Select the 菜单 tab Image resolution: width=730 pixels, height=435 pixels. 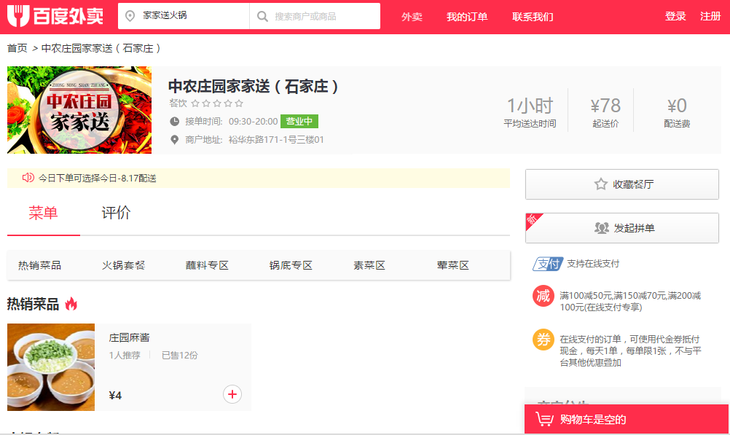tap(43, 213)
